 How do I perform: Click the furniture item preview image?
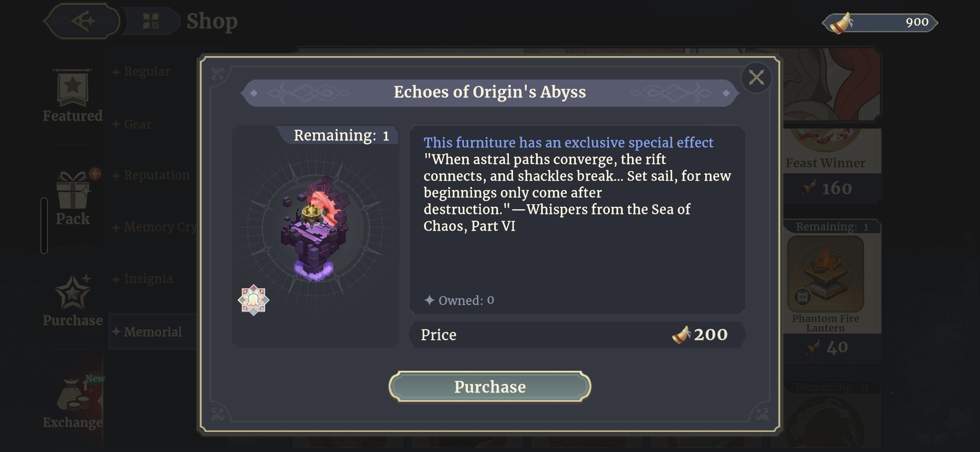[x=315, y=228]
